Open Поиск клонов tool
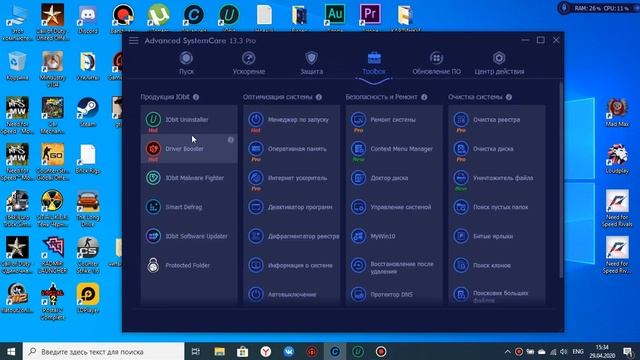This screenshot has width=640, height=360. point(497,265)
